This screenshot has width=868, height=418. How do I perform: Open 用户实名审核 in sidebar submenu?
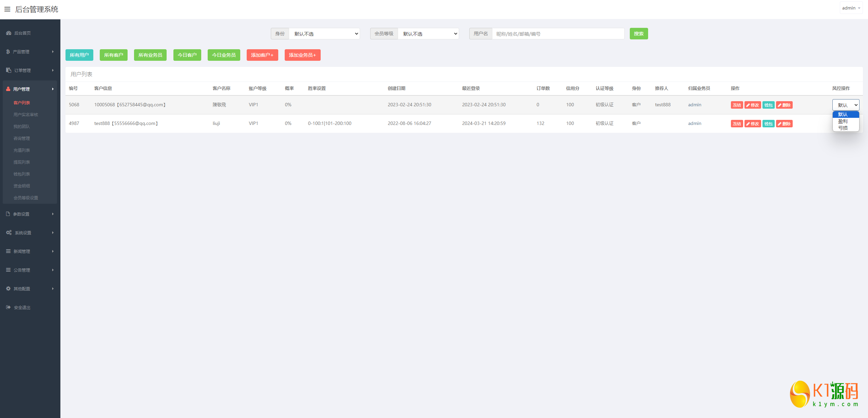[26, 114]
